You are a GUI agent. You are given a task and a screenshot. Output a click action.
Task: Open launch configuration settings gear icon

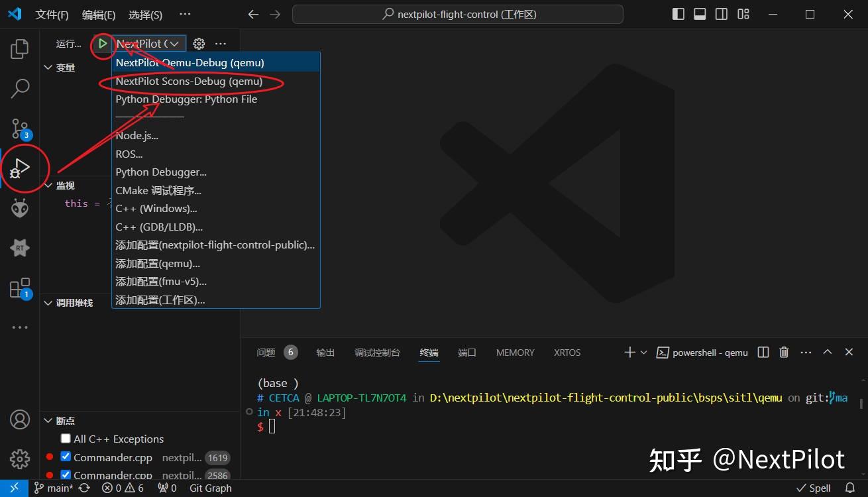pyautogui.click(x=198, y=44)
